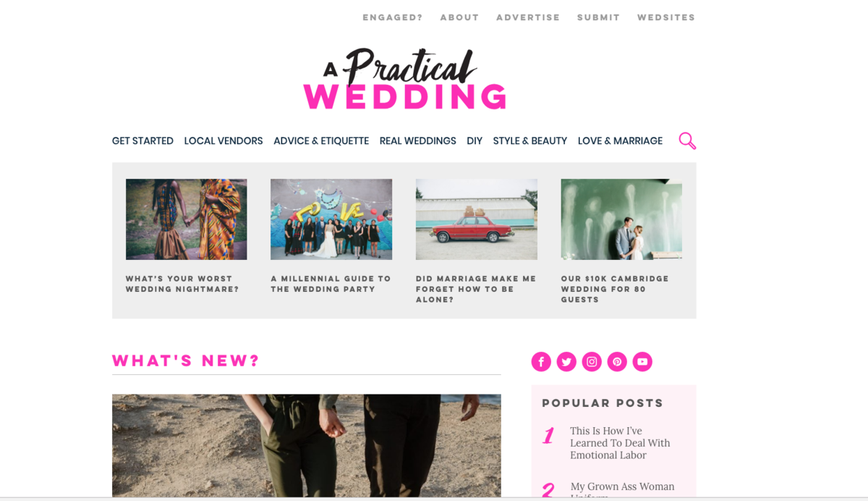Open the pink magnifying glass search
This screenshot has width=868, height=501.
[x=687, y=141]
